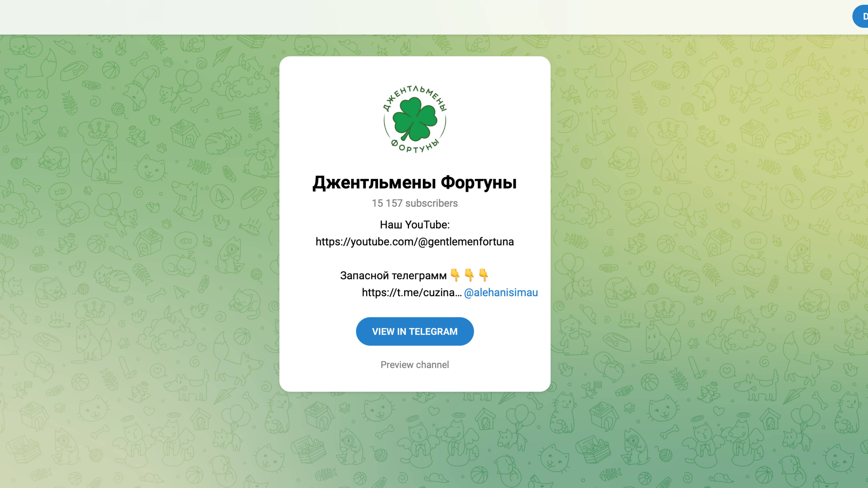This screenshot has width=868, height=488.
Task: Click the truncated t.me/cuzina link text
Action: click(412, 292)
